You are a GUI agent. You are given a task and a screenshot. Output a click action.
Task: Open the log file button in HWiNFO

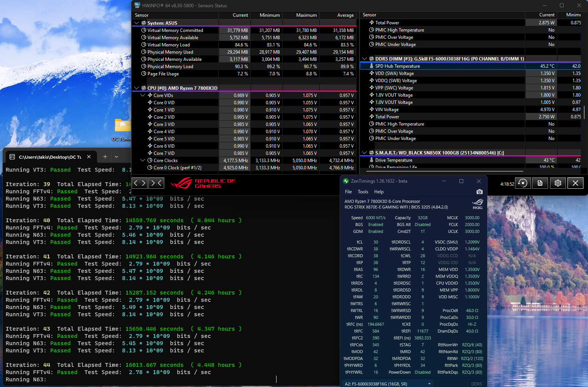pos(540,183)
